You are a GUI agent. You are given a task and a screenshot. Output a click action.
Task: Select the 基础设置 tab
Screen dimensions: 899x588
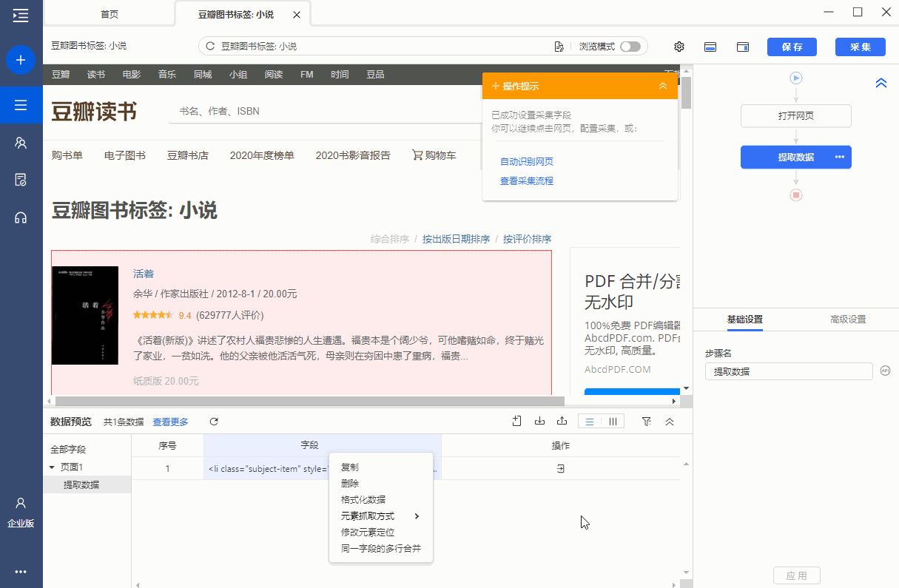coord(744,320)
